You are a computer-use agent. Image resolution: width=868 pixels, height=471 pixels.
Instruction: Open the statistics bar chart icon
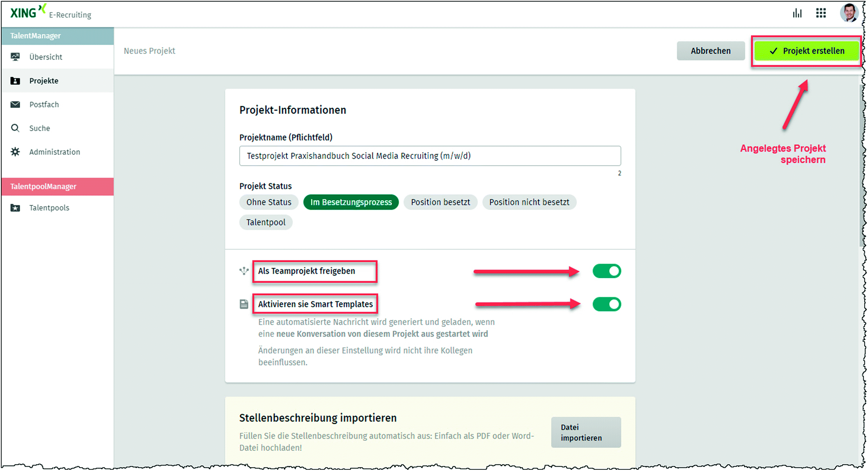pos(797,14)
